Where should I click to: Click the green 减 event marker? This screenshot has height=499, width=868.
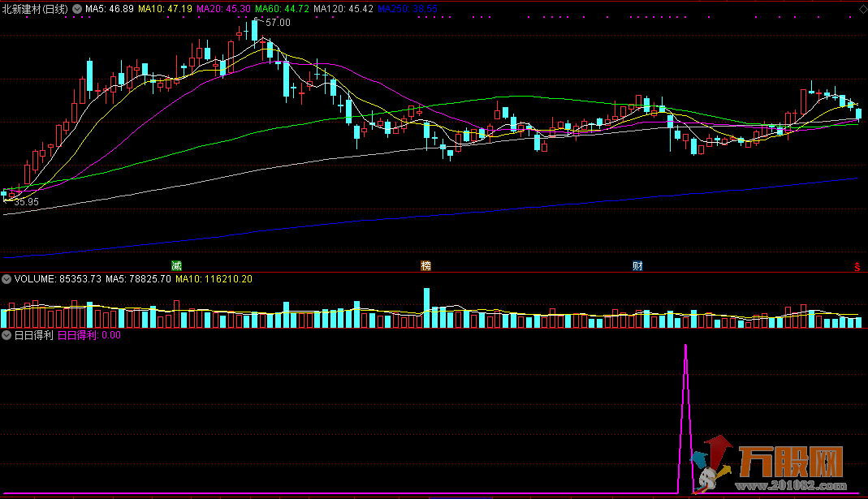point(176,266)
